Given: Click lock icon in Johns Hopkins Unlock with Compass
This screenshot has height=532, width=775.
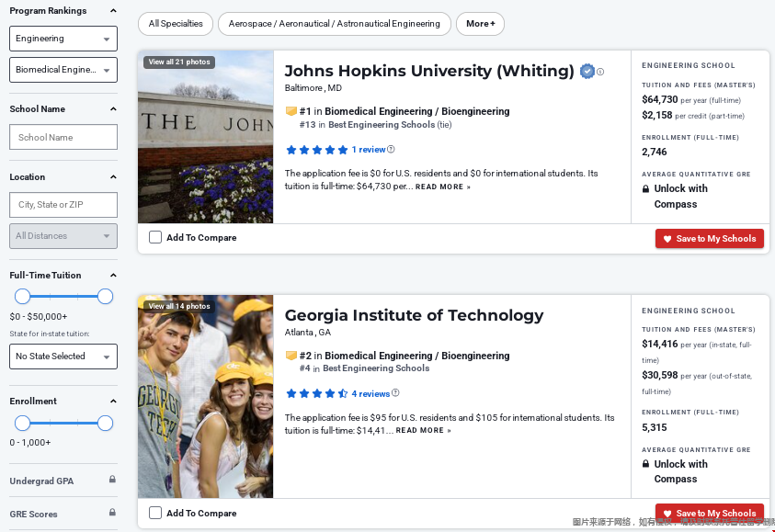Looking at the screenshot, I should tap(645, 188).
